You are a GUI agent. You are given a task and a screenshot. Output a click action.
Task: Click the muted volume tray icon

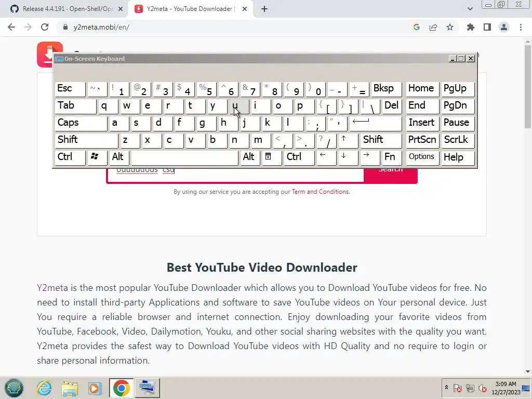pyautogui.click(x=482, y=388)
